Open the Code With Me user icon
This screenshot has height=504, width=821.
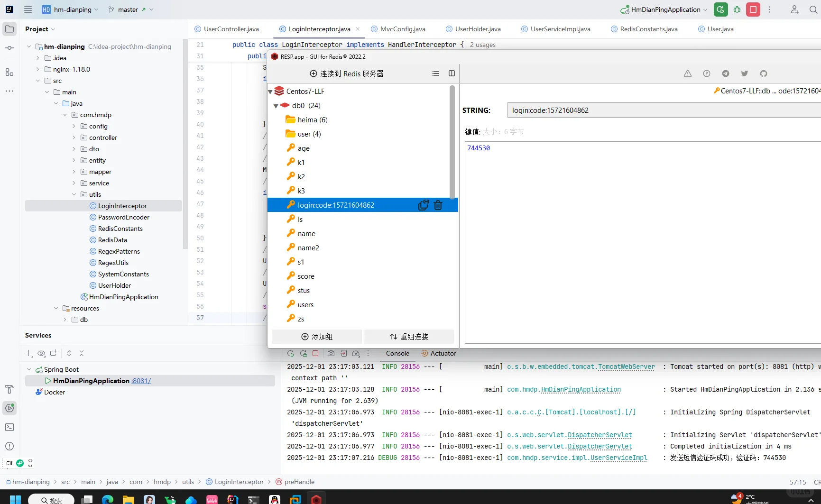click(795, 9)
